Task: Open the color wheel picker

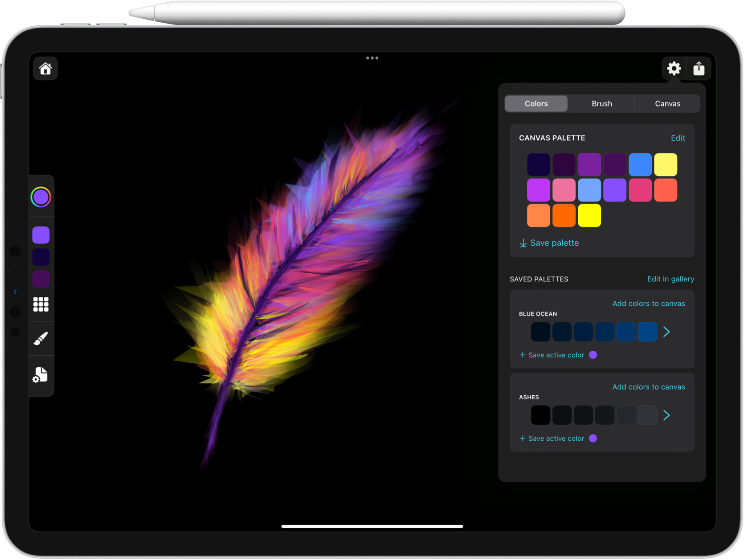Action: (x=41, y=197)
